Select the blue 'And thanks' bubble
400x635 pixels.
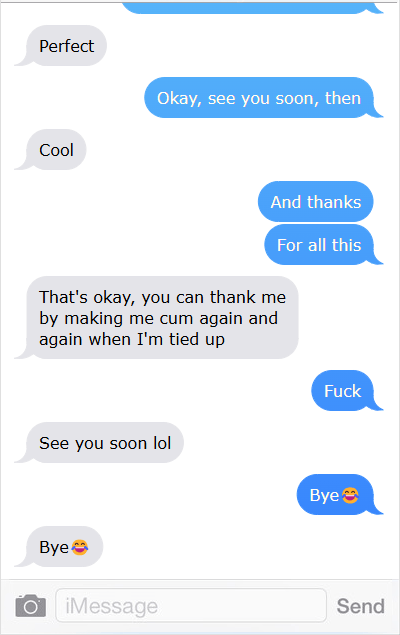pos(315,202)
